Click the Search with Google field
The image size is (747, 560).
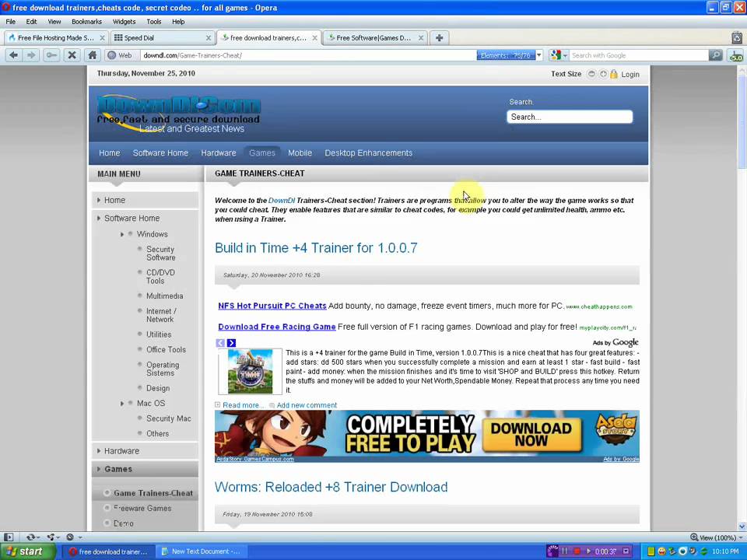pyautogui.click(x=639, y=56)
